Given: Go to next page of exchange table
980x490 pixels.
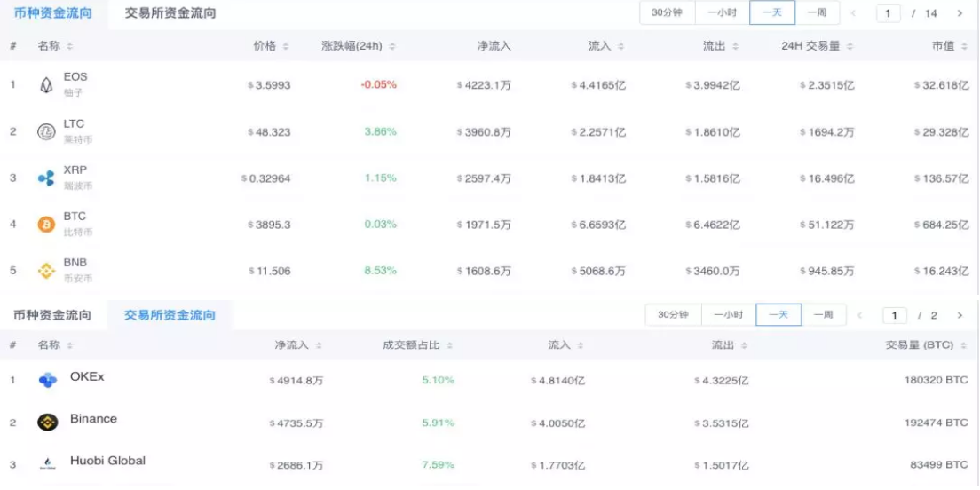Looking at the screenshot, I should coord(960,316).
